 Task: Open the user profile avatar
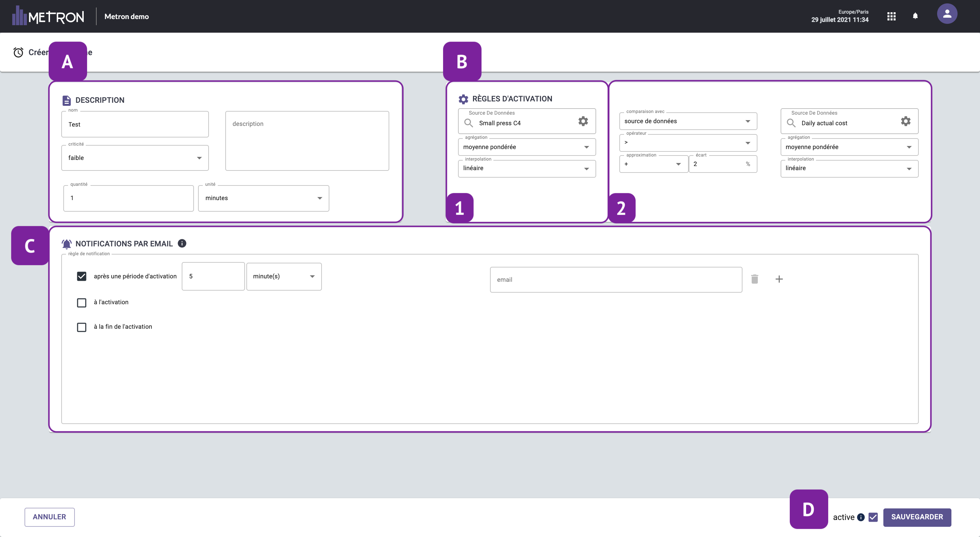pos(947,14)
